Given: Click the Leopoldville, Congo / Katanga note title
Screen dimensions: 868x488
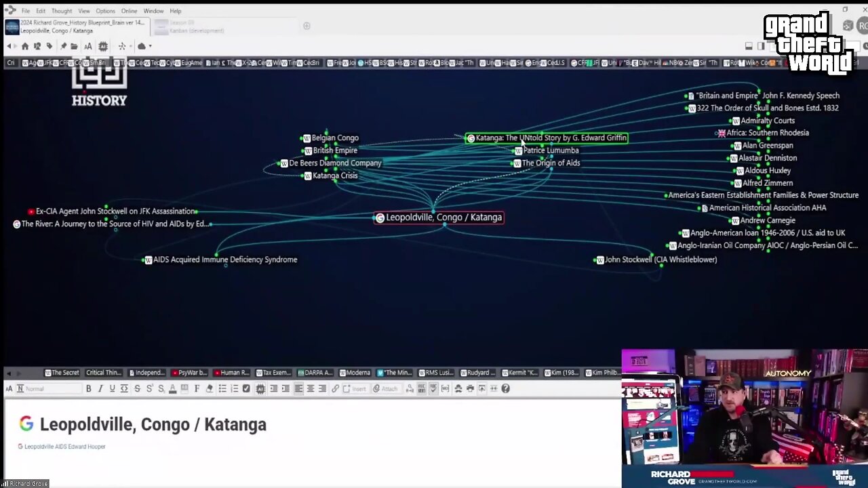Looking at the screenshot, I should tap(153, 425).
